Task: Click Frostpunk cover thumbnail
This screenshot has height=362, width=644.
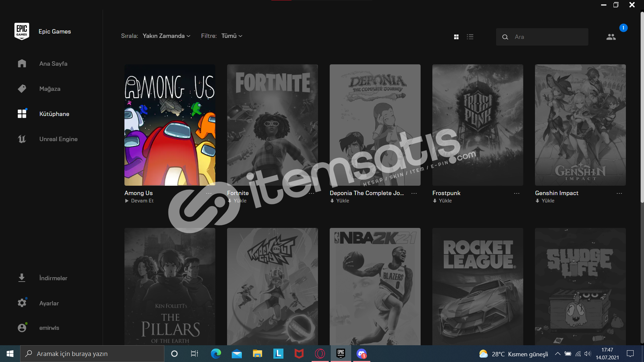Action: click(478, 125)
